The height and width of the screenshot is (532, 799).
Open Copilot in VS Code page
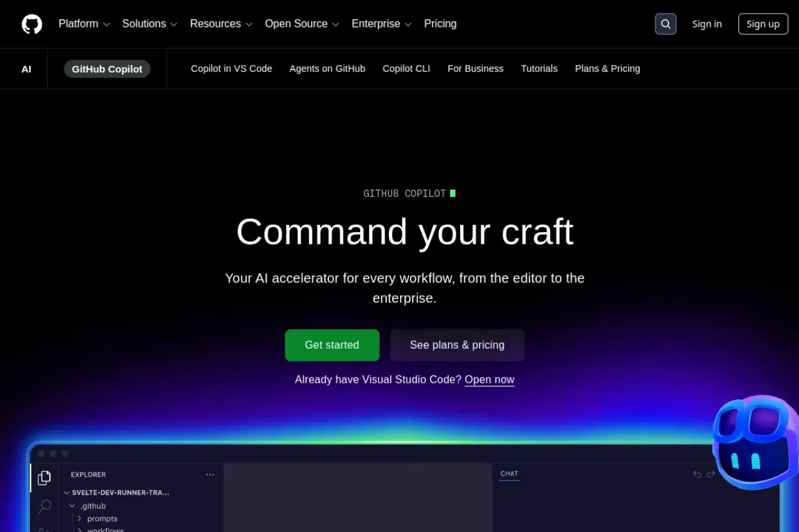pyautogui.click(x=232, y=69)
